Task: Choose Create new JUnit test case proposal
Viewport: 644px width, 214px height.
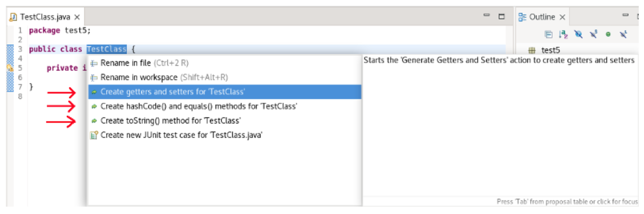Action: pos(181,135)
